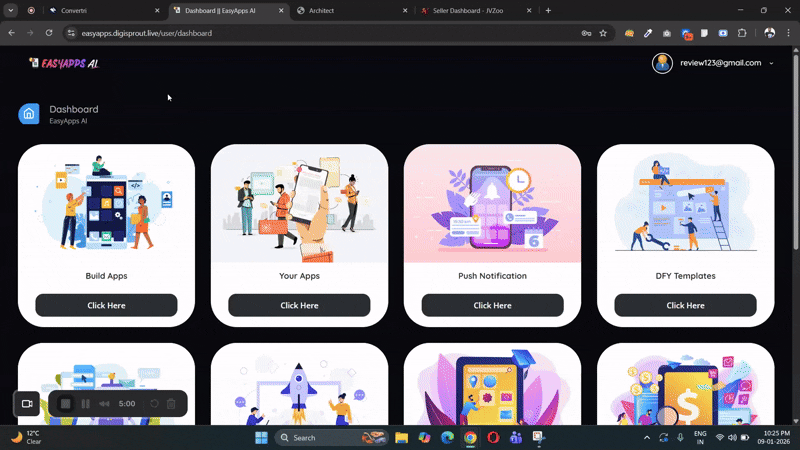Open the Push Notification illustration
The width and height of the screenshot is (800, 450).
pos(492,203)
